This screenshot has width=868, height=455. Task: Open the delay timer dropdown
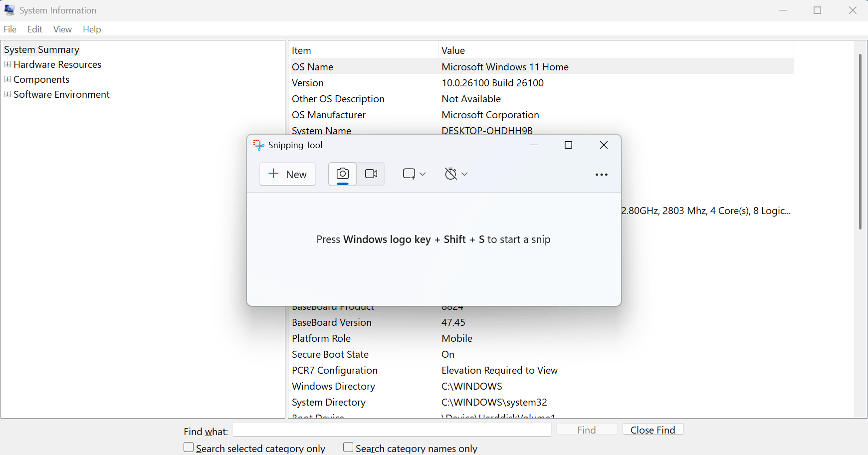click(x=456, y=174)
